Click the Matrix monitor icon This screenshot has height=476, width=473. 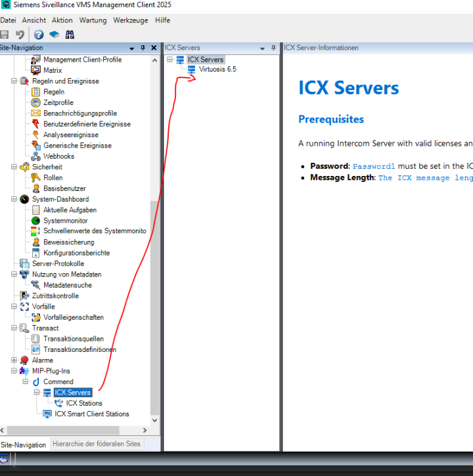36,70
